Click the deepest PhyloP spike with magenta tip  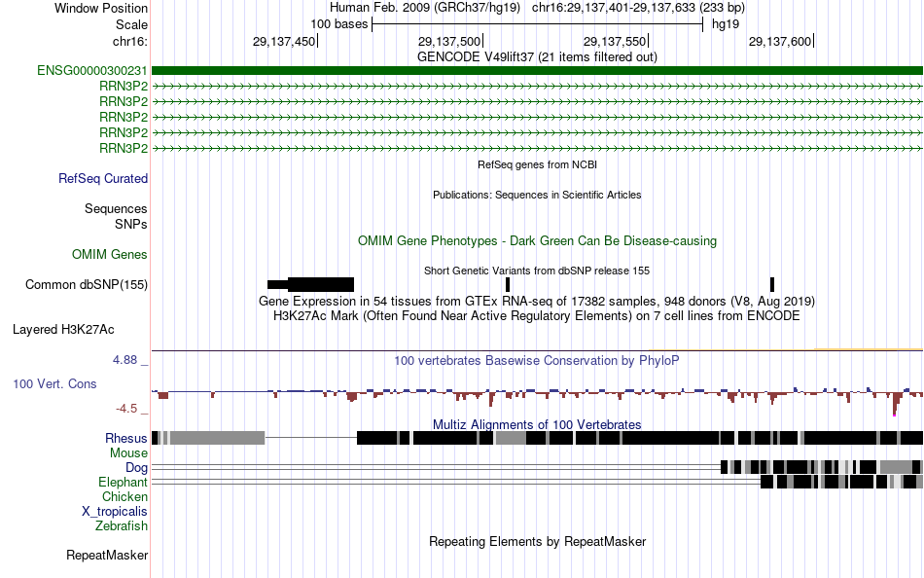(x=897, y=404)
